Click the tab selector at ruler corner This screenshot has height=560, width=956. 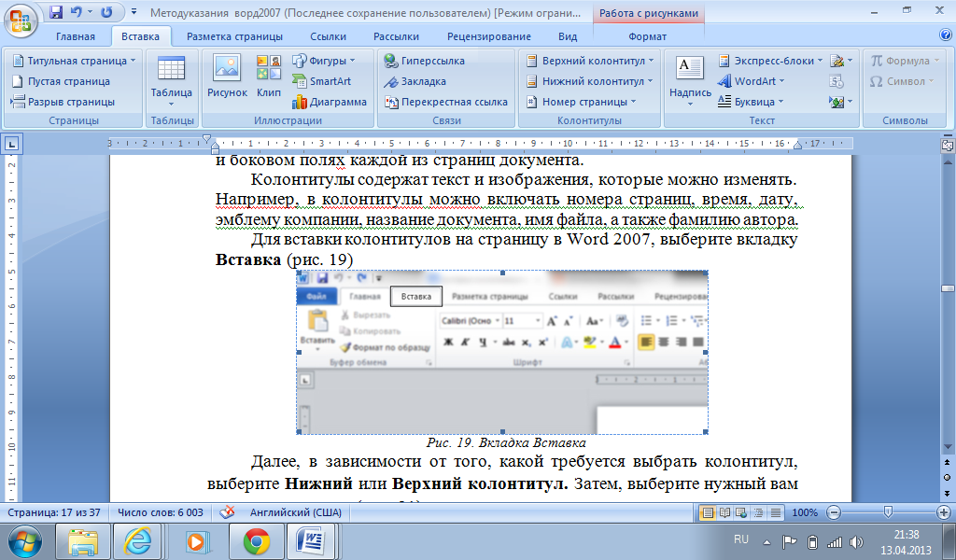click(x=12, y=145)
